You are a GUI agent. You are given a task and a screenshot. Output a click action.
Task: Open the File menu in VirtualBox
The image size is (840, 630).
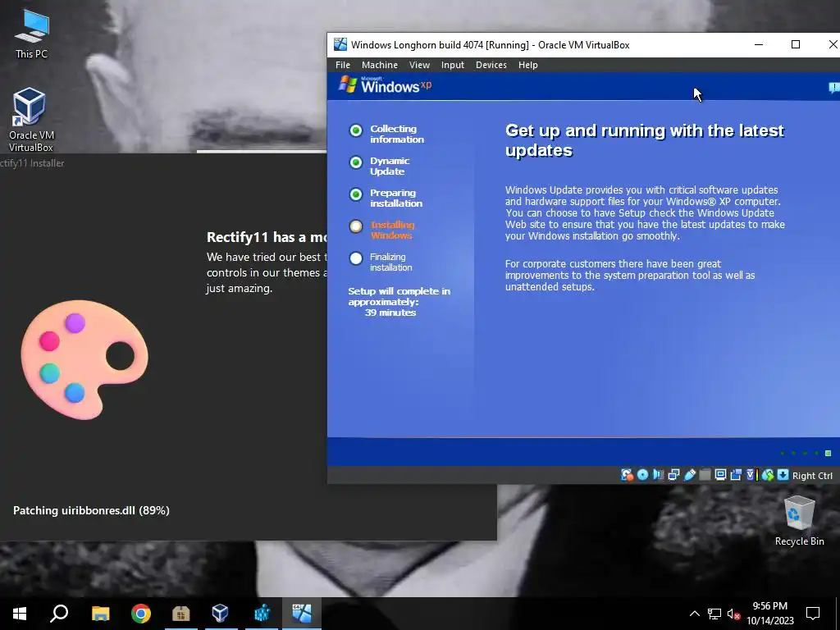click(x=343, y=65)
